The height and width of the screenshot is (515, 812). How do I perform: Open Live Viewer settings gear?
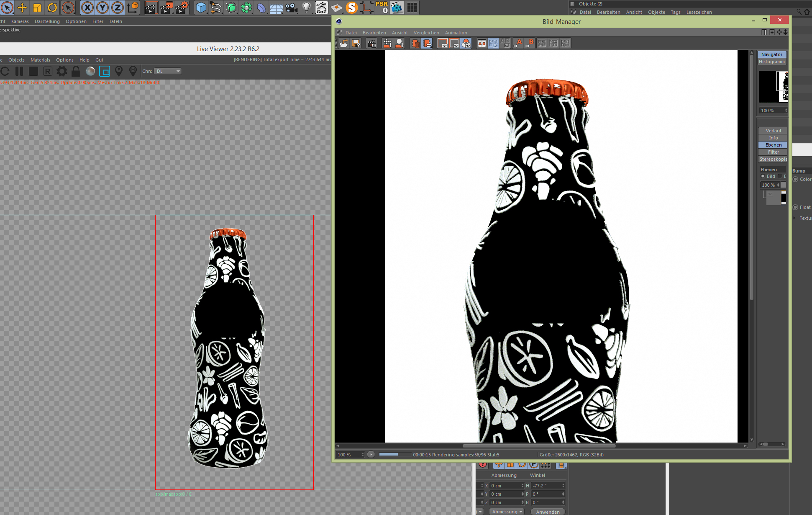pyautogui.click(x=62, y=71)
